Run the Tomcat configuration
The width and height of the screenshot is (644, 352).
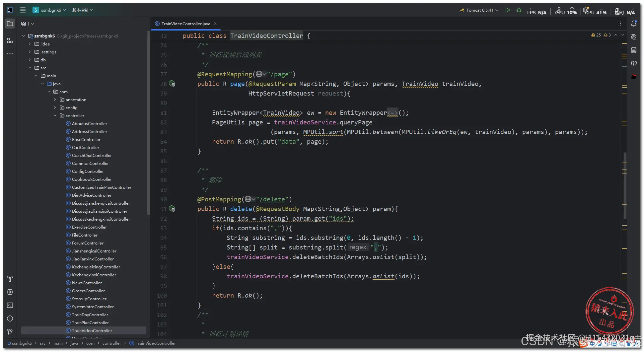tap(507, 10)
